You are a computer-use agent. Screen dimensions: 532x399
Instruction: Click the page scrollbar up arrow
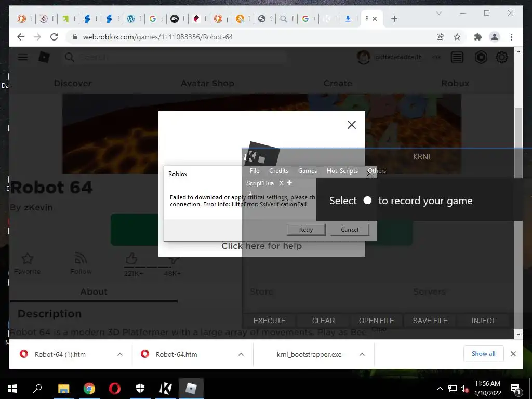pyautogui.click(x=518, y=51)
